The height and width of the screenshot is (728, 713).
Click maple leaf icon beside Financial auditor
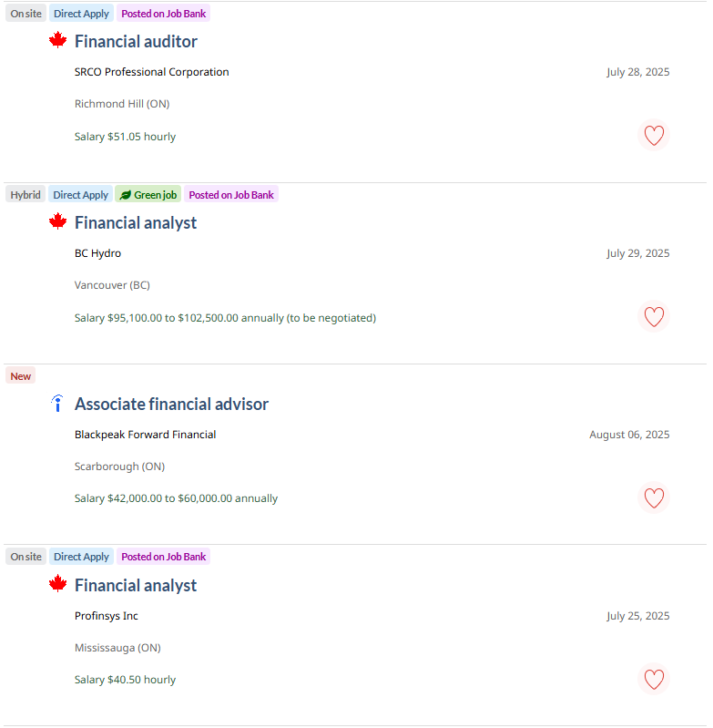tap(57, 40)
